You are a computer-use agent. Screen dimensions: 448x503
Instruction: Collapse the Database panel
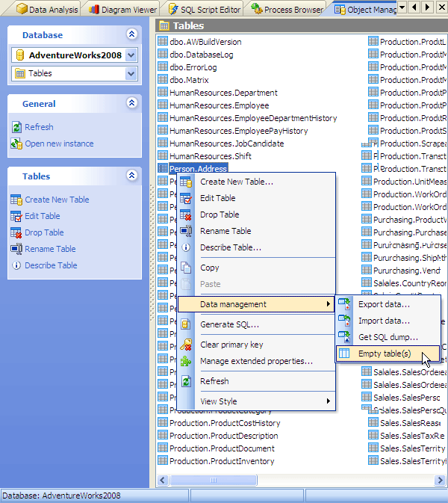coord(131,34)
